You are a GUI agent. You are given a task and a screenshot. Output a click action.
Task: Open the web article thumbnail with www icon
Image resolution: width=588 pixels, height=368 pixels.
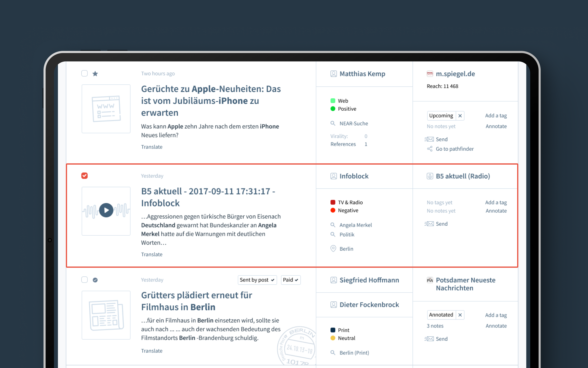click(x=106, y=109)
